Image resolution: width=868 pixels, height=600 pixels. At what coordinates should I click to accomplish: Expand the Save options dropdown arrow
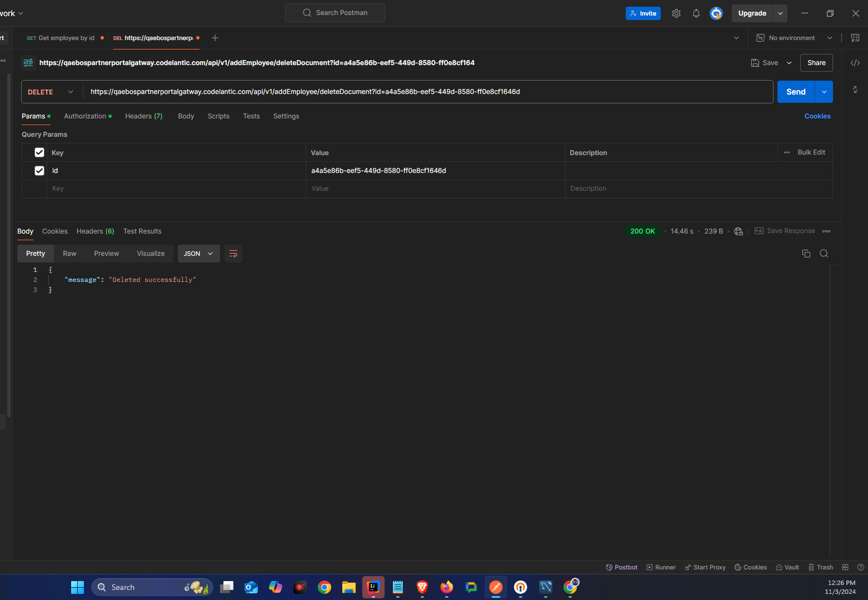click(789, 63)
